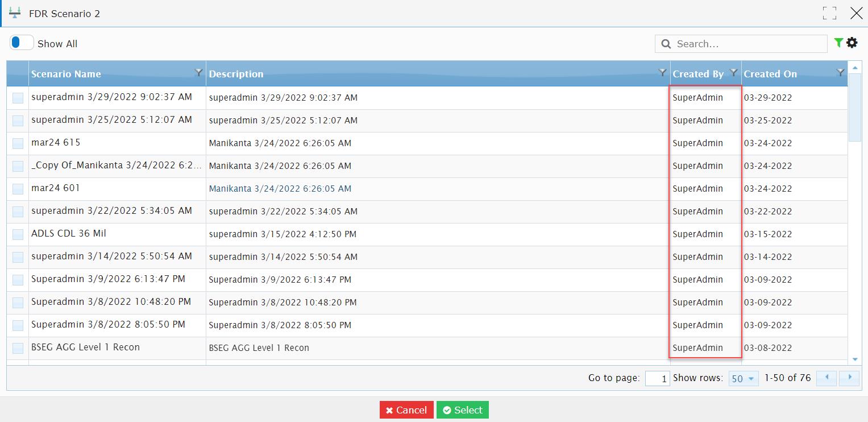Image resolution: width=868 pixels, height=422 pixels.
Task: Sort by Created By column header
Action: [x=698, y=74]
